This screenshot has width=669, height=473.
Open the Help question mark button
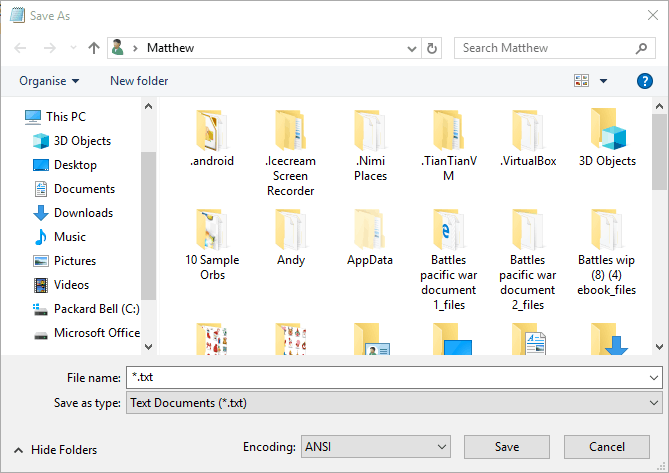[645, 81]
